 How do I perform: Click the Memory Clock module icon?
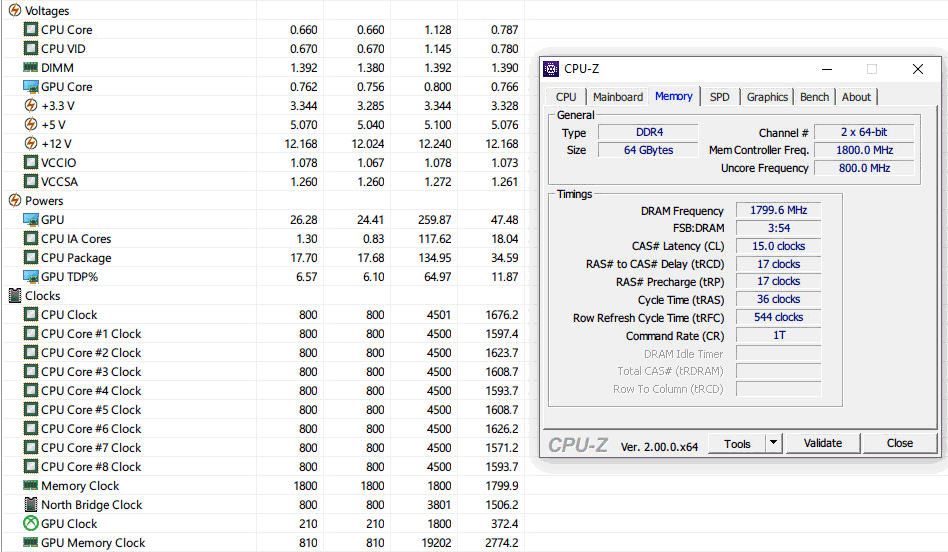click(30, 485)
